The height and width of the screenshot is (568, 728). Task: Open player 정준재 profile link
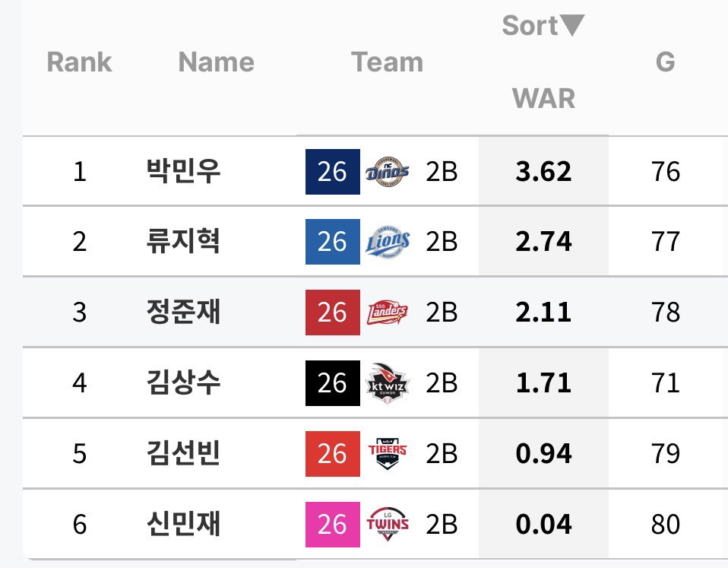point(183,312)
